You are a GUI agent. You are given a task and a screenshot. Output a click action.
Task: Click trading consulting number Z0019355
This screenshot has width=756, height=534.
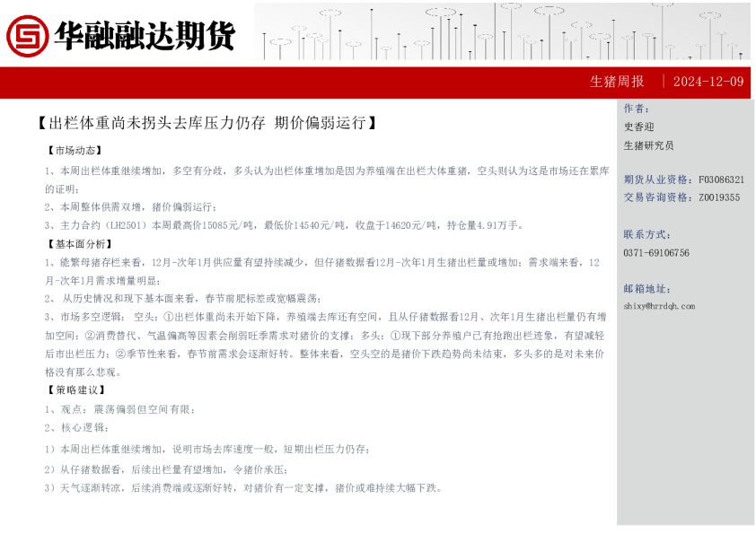pyautogui.click(x=719, y=197)
